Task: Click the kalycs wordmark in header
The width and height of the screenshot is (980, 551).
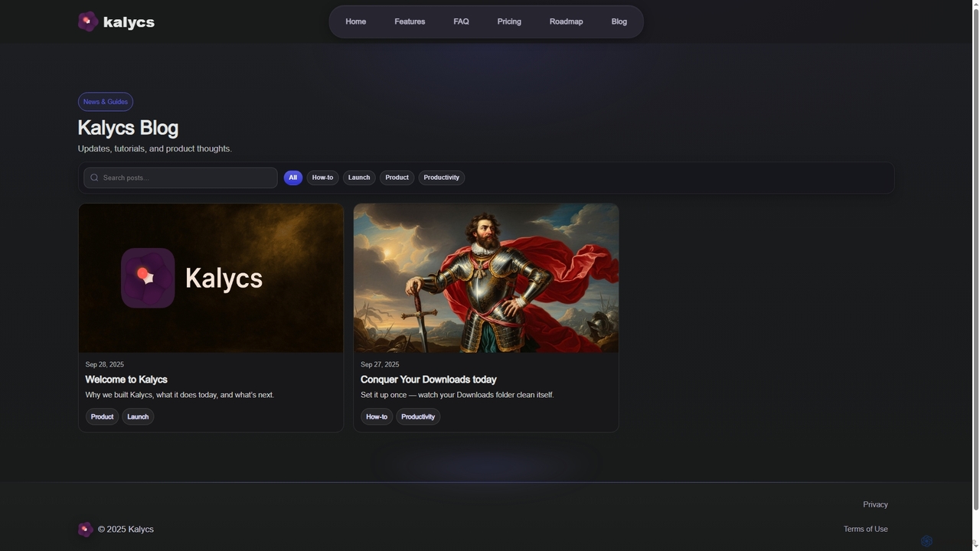Action: [x=129, y=22]
